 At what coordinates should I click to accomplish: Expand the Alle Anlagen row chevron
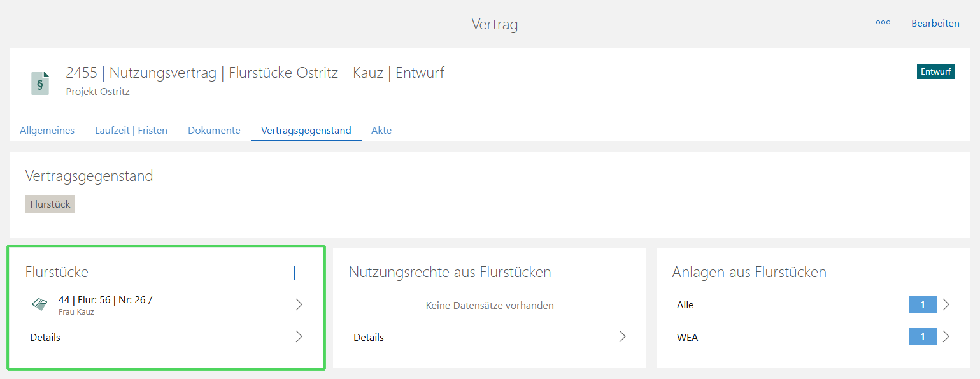[946, 305]
